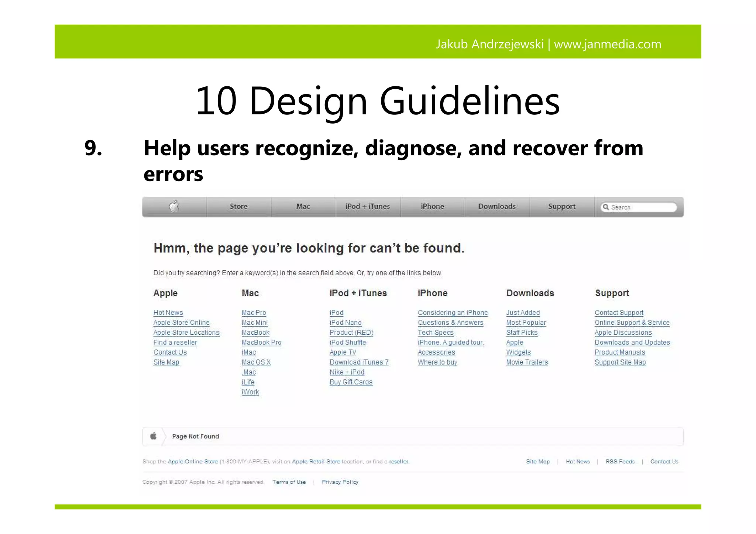The width and height of the screenshot is (756, 534).
Task: Open the Download iTunes 7 link
Action: click(x=359, y=362)
